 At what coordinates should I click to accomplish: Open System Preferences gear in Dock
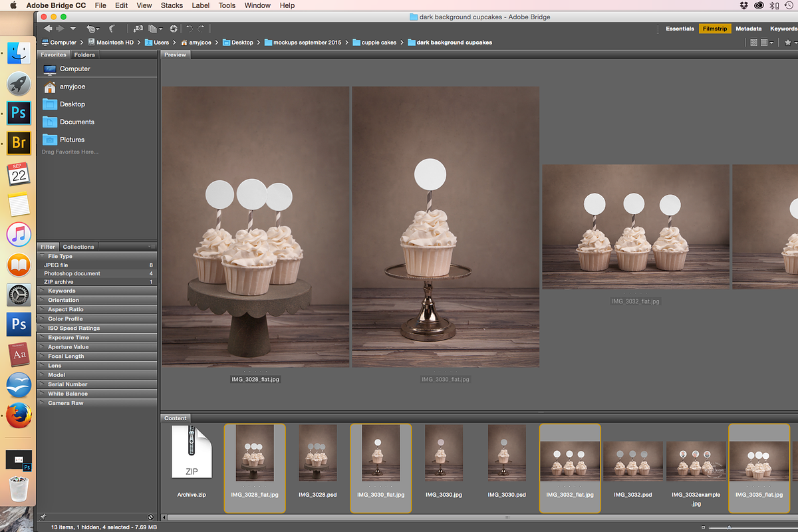click(19, 295)
